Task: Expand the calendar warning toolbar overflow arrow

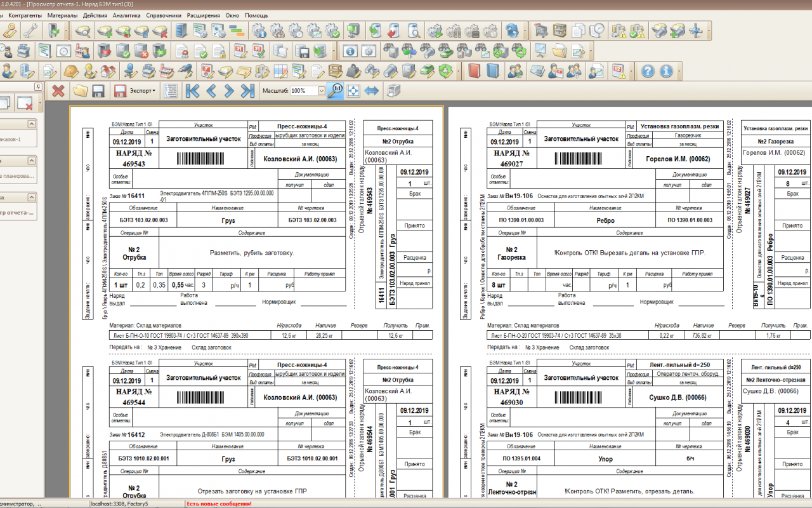Action: tap(631, 70)
